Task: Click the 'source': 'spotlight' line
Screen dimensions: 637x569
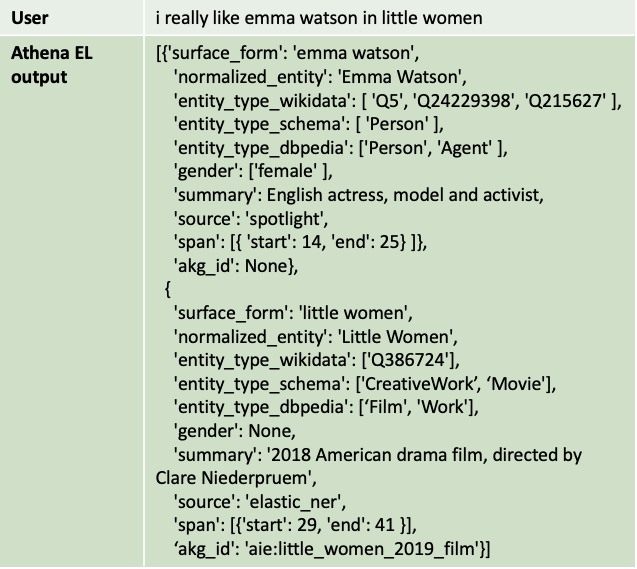Action: tap(251, 219)
